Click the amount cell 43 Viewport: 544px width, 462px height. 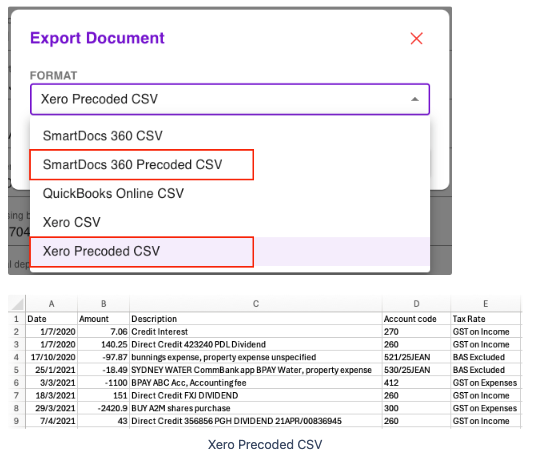(103, 421)
